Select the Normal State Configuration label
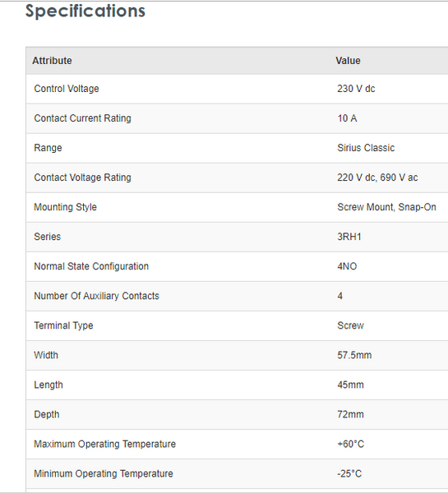This screenshot has width=448, height=493. pos(91,266)
